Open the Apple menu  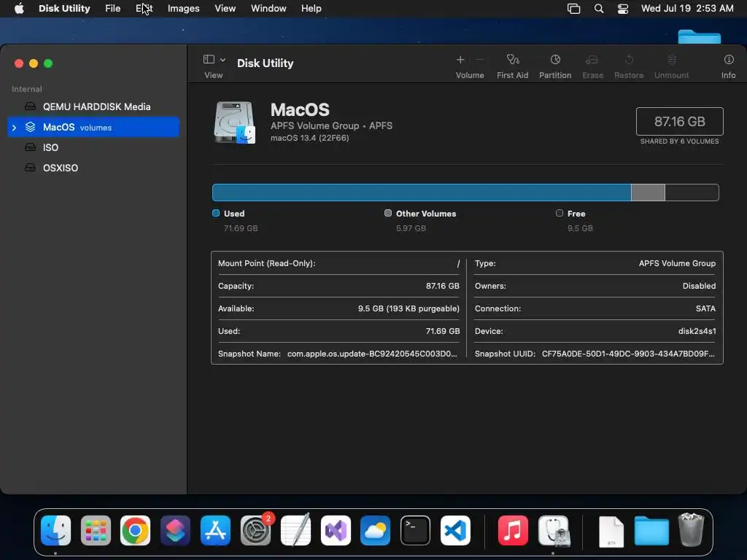(x=19, y=9)
